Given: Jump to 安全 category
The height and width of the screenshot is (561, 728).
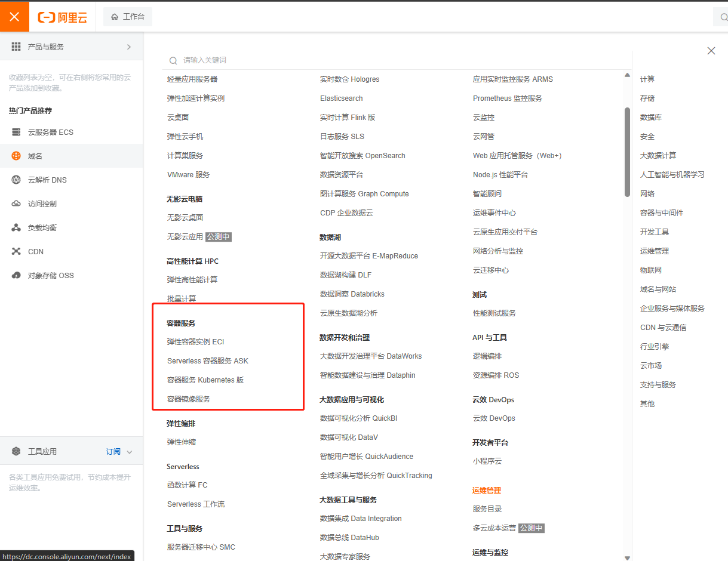Looking at the screenshot, I should (x=647, y=136).
